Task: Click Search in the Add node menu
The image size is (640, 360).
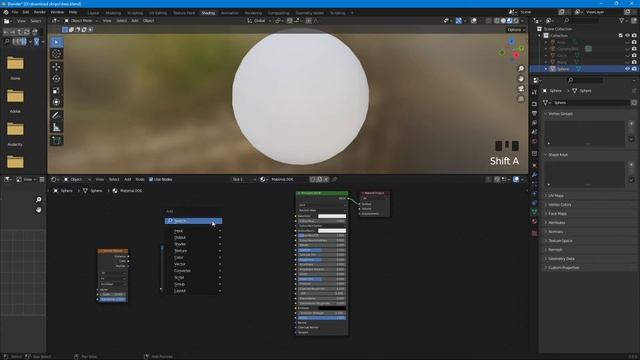Action: pos(193,221)
